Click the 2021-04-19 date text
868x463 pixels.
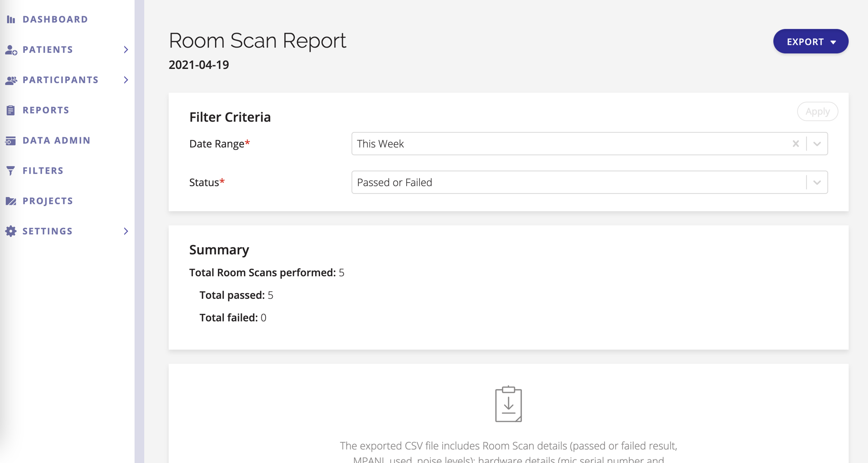click(x=199, y=65)
